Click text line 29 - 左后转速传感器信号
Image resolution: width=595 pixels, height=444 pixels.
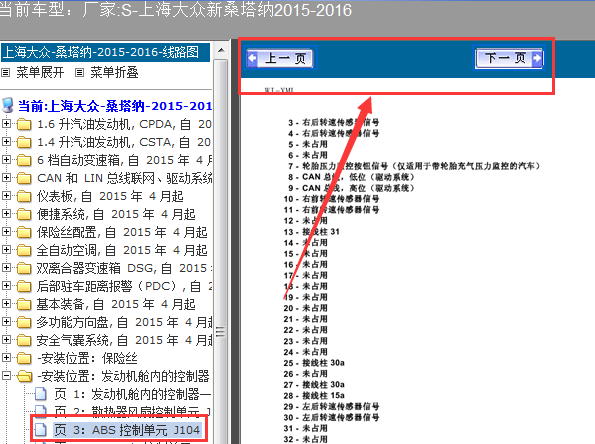point(331,406)
